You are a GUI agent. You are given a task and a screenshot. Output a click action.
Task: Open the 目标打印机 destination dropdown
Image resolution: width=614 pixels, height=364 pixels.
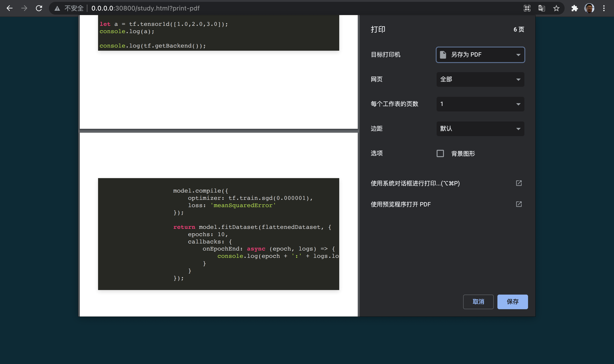click(x=480, y=55)
